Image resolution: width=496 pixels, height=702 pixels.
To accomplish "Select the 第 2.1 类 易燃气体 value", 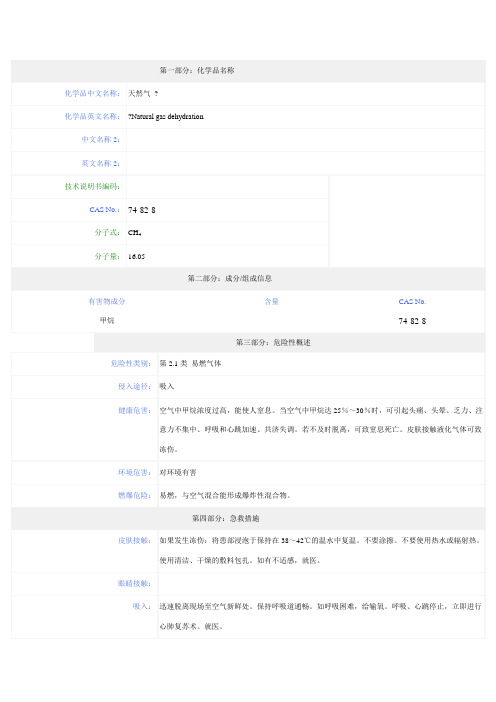I will point(190,363).
